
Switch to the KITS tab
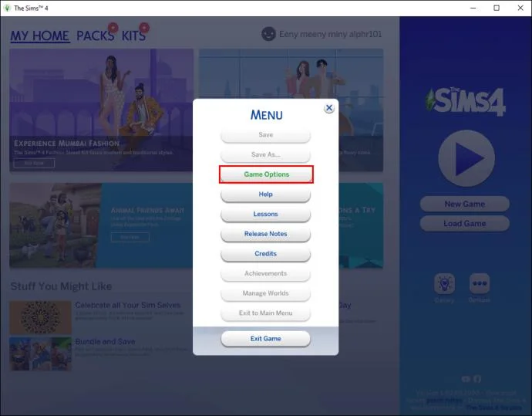133,36
